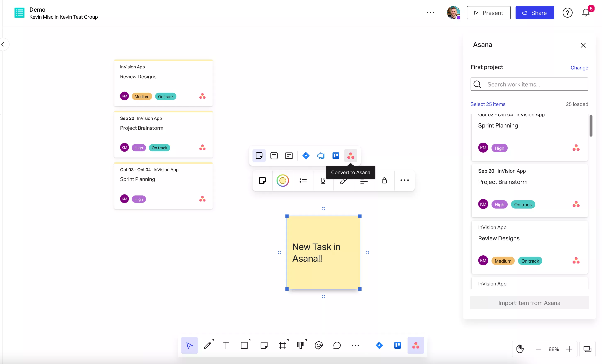
Task: Open the sticky note color picker
Action: 283,181
